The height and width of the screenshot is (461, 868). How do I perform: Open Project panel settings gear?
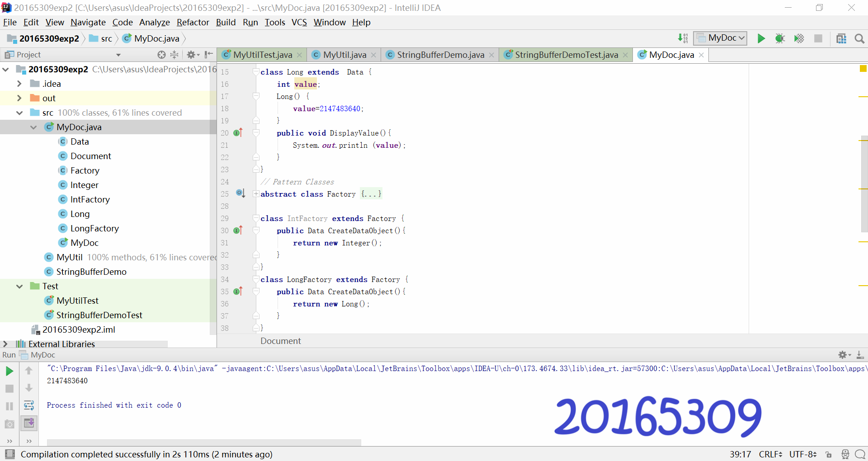pos(193,55)
